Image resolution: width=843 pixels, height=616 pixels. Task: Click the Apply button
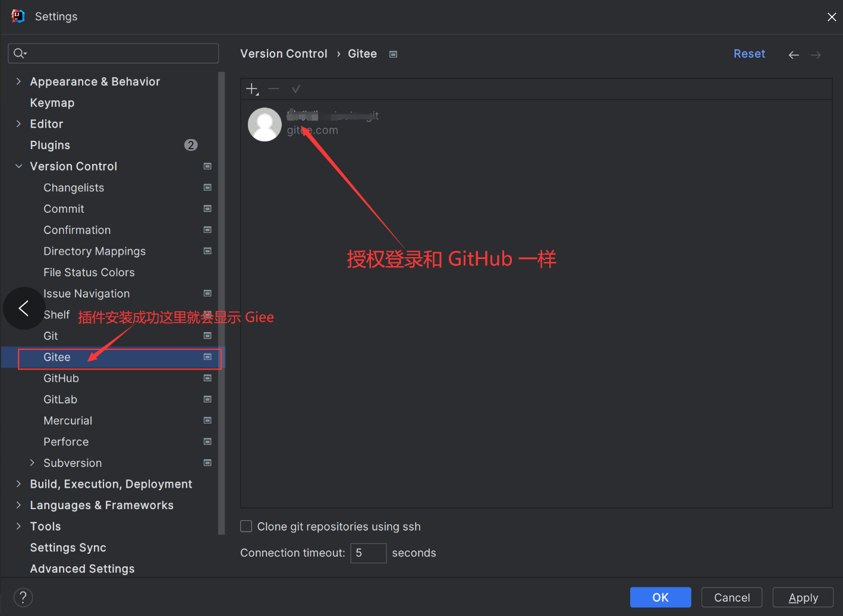pos(803,598)
